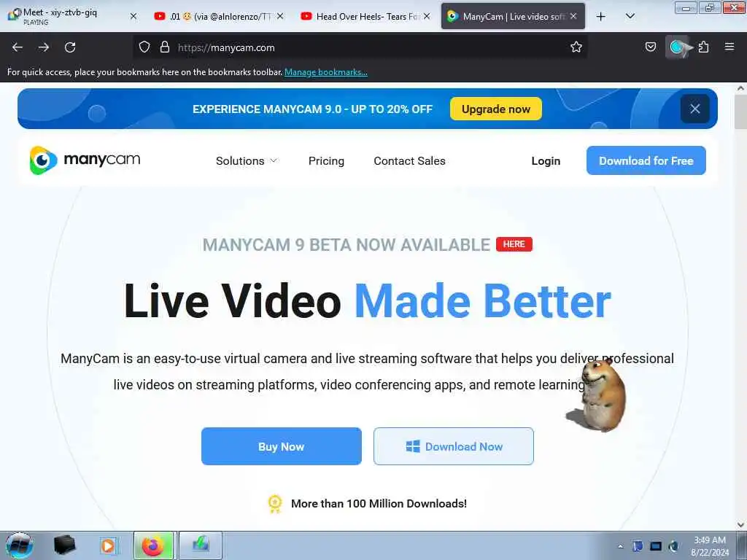Click the ManyCam extension toolbar icon
747x560 pixels.
click(677, 47)
